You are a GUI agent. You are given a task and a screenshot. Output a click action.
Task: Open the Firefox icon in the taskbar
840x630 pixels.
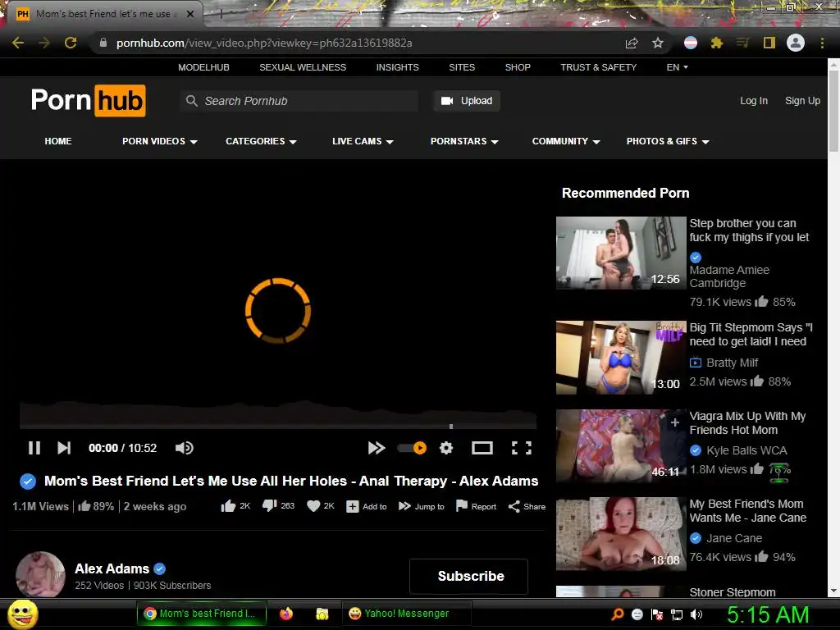[286, 614]
